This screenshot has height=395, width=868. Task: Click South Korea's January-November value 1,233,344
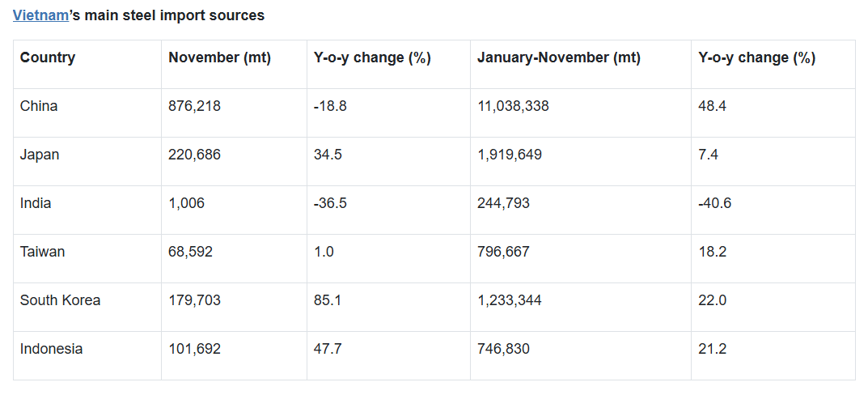tap(510, 300)
